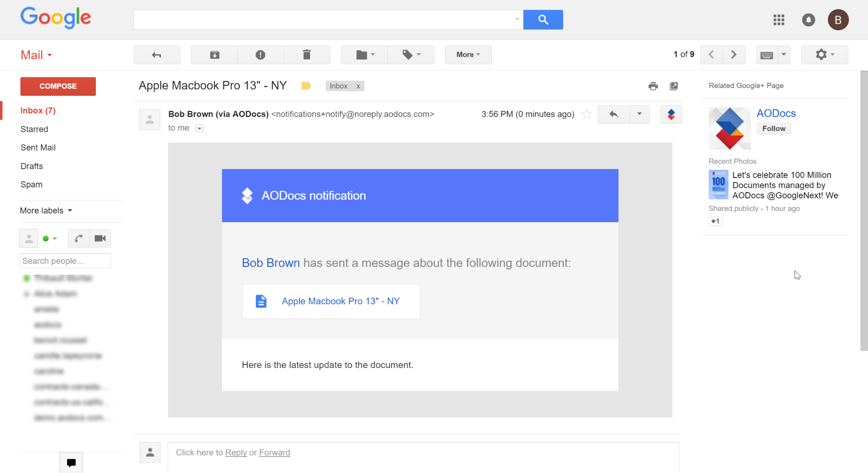Click the vertical scrollbar
This screenshot has height=473, width=868.
[x=864, y=210]
